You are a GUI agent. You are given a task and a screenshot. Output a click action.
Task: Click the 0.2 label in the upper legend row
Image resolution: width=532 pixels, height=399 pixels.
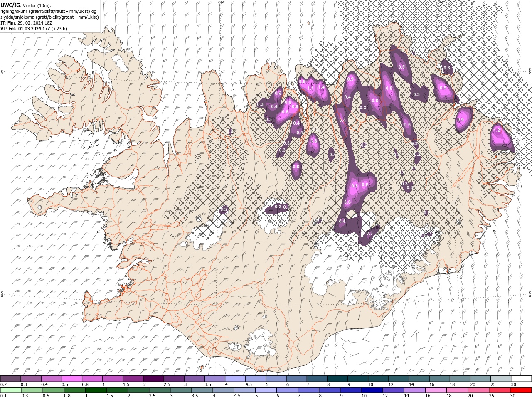[x=3, y=384]
